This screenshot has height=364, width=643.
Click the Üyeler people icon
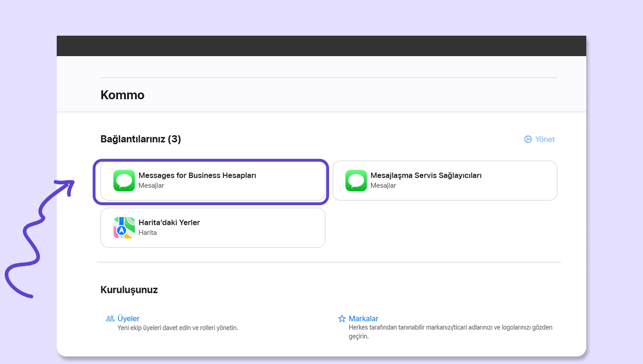coord(110,319)
